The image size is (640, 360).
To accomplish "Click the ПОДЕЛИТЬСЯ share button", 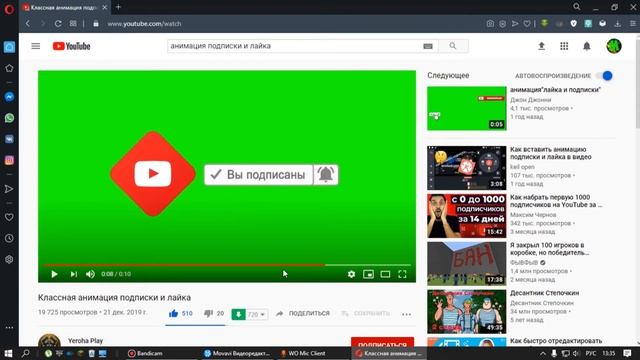I will (x=303, y=313).
